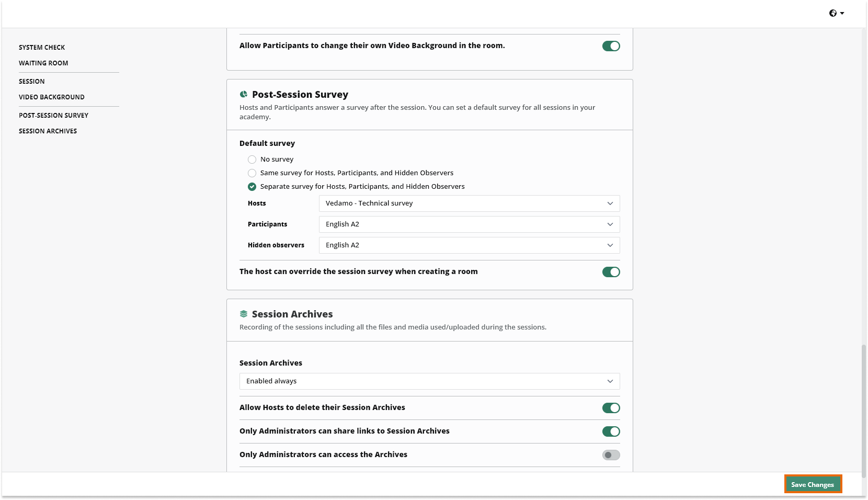Screen dimensions: 868x500
Task: Jump to Waiting Room section
Action: coord(43,63)
